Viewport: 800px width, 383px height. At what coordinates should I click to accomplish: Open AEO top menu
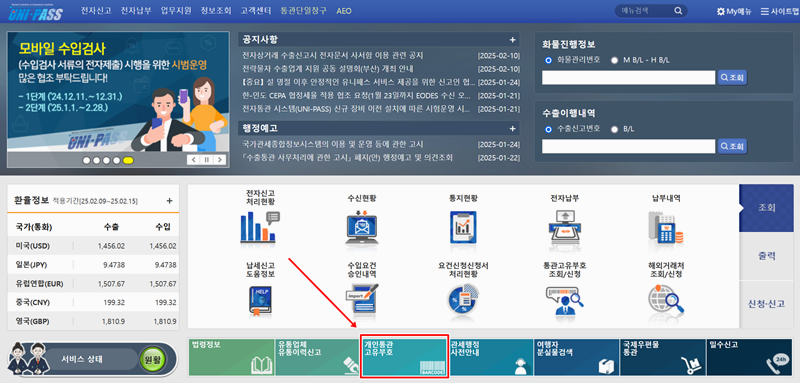[344, 11]
